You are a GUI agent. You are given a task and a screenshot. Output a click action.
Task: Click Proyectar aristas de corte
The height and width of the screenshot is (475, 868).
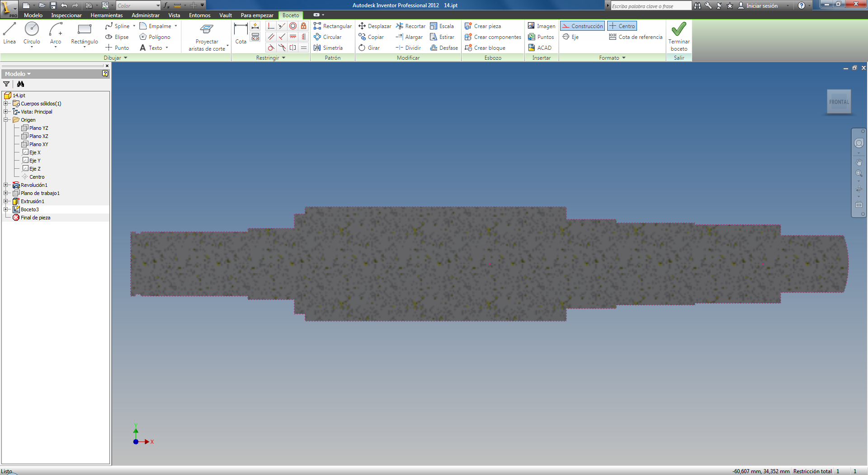[x=207, y=37]
